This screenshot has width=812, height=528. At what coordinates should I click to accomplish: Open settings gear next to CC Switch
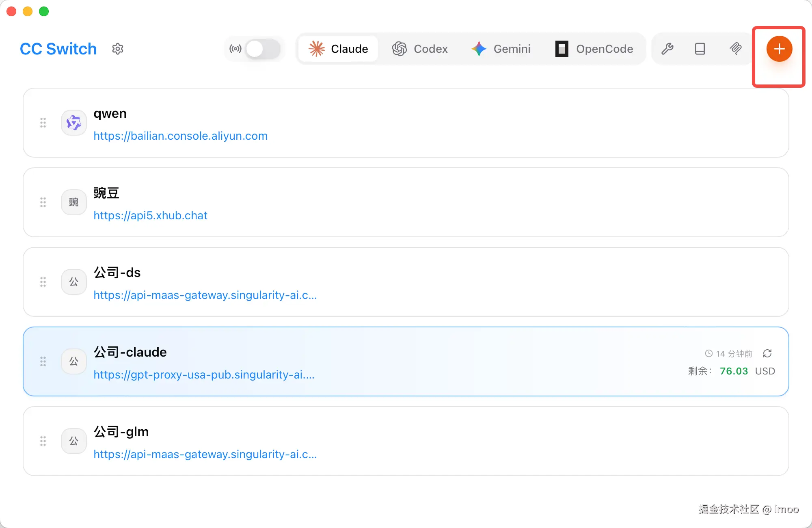point(118,49)
